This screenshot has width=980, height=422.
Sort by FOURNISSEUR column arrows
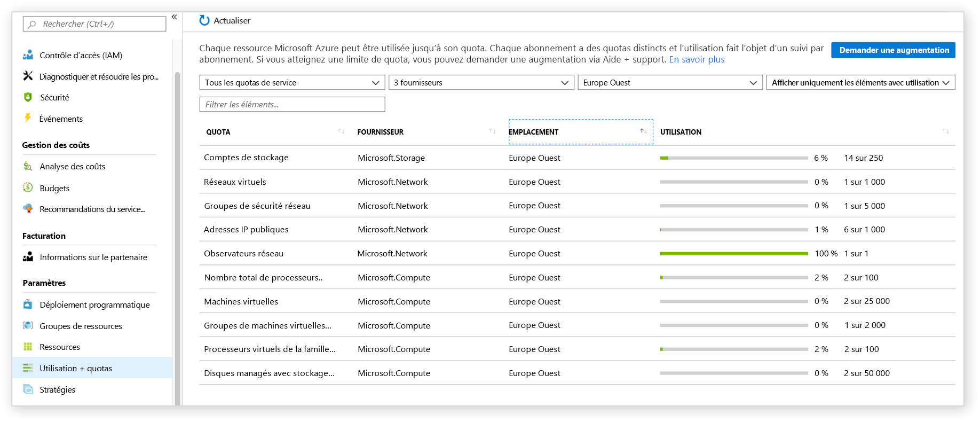[x=493, y=131]
